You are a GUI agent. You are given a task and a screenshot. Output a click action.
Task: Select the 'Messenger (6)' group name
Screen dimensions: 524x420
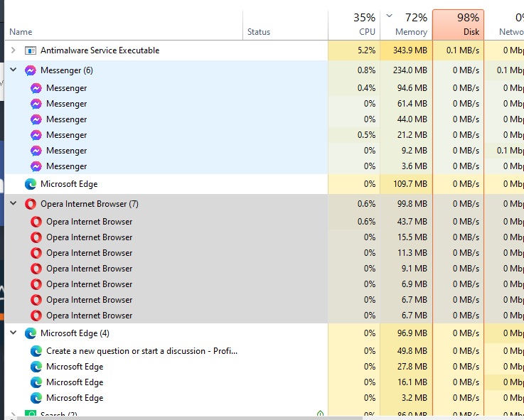(x=67, y=70)
